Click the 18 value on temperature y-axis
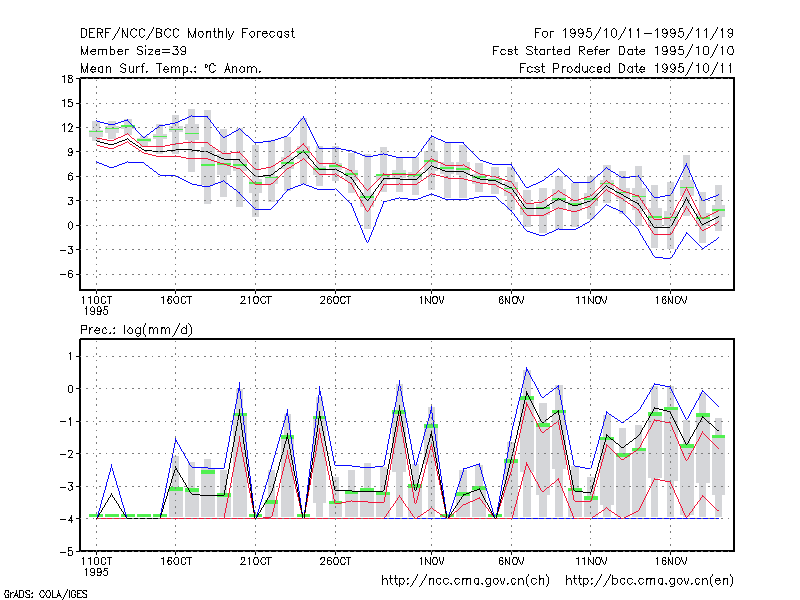 point(67,79)
